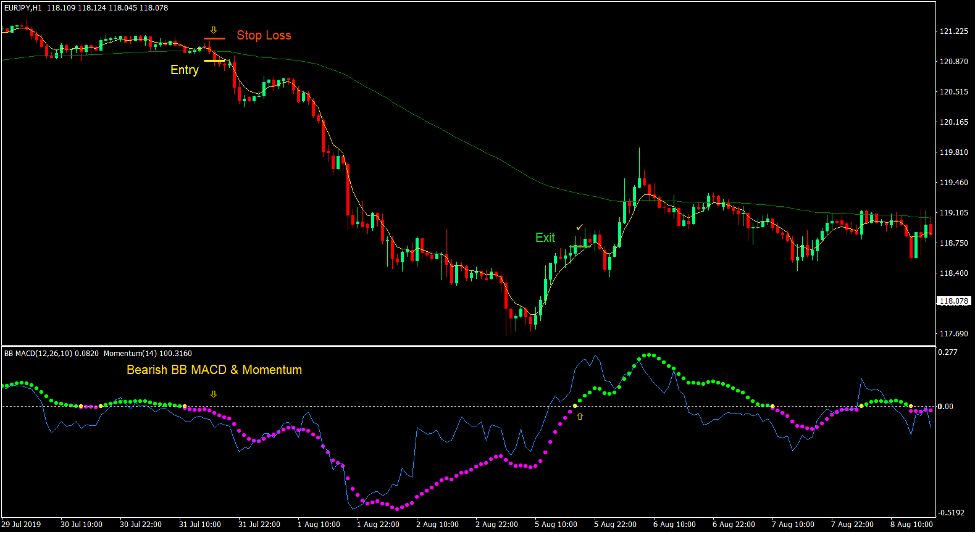The height and width of the screenshot is (533, 977).
Task: Select the yellow Entry line marker
Action: [x=214, y=61]
